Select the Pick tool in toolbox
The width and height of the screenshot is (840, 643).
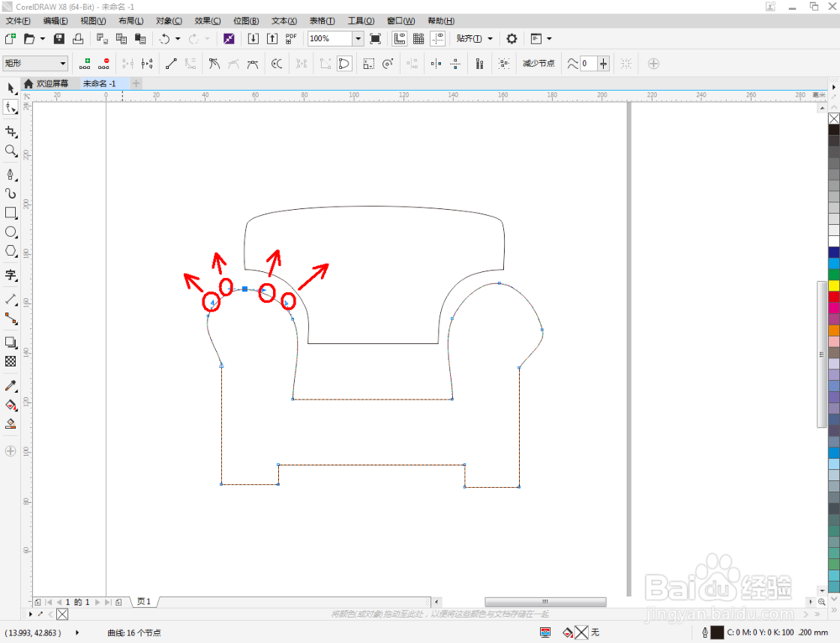(10, 88)
